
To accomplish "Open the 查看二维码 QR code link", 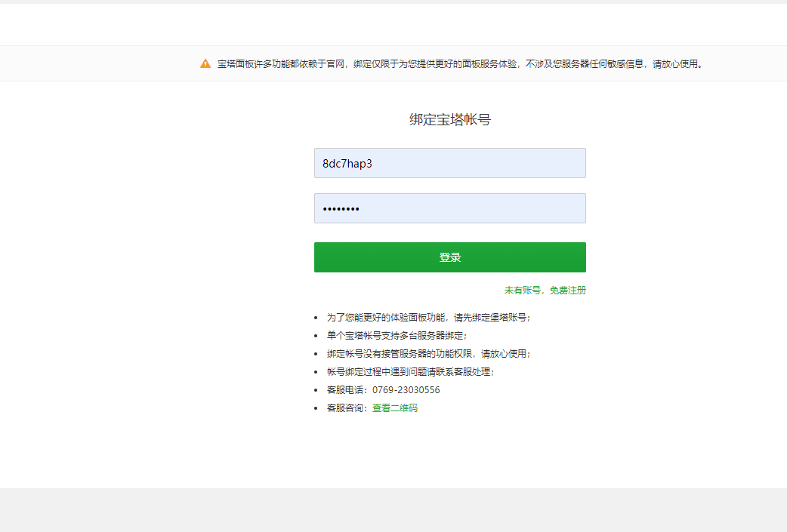I will (394, 408).
